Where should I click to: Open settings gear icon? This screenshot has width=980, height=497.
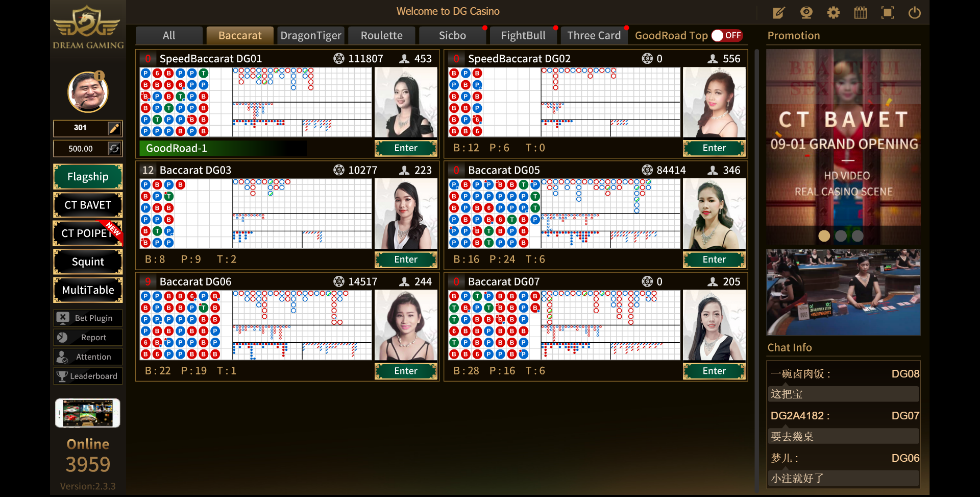[x=833, y=13]
